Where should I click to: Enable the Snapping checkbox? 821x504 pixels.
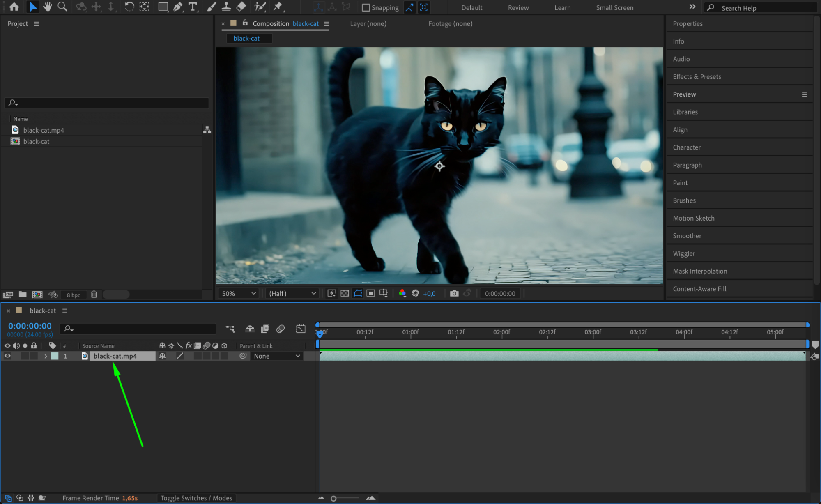tap(366, 7)
